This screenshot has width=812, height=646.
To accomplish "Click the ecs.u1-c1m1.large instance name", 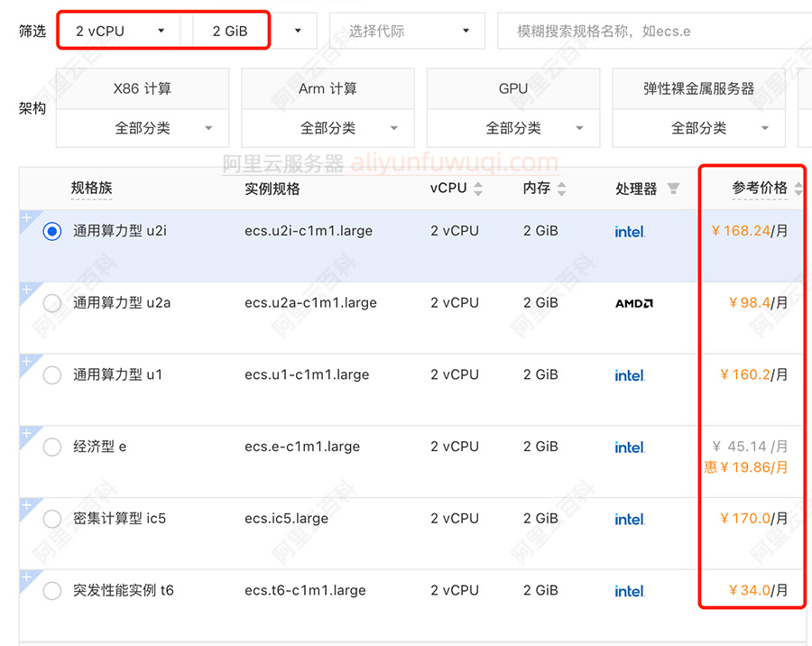I will tap(307, 374).
